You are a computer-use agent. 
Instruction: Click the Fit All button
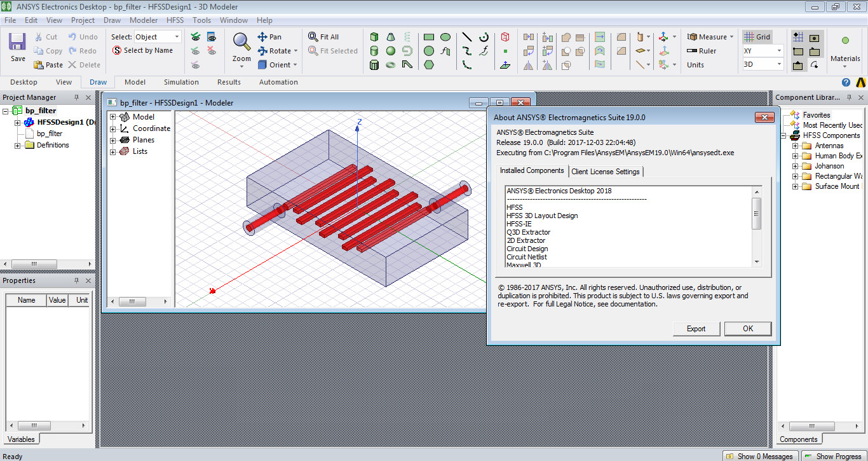[x=324, y=37]
